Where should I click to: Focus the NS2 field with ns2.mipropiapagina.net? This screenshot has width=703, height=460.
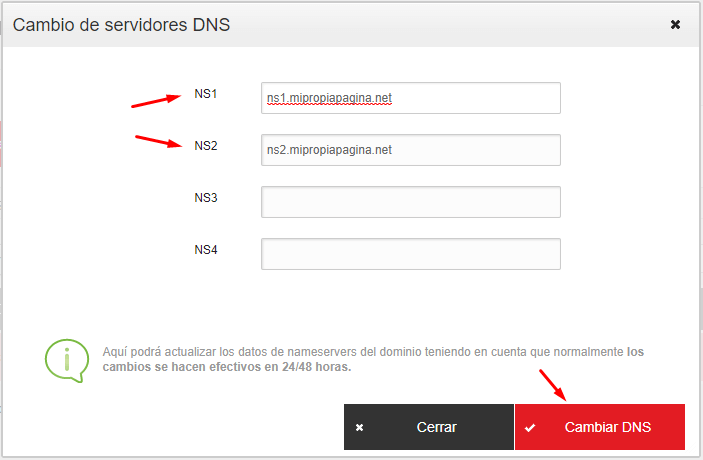411,150
